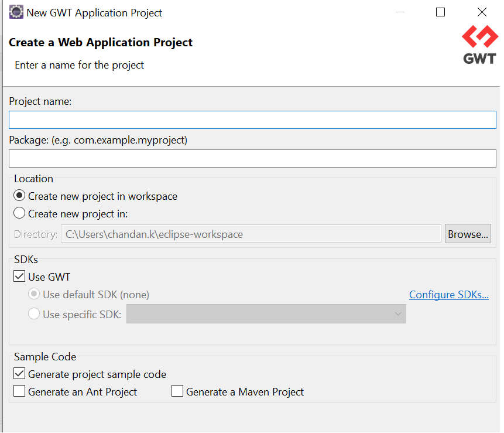Click the Directory path field
This screenshot has width=504, height=433.
(251, 234)
